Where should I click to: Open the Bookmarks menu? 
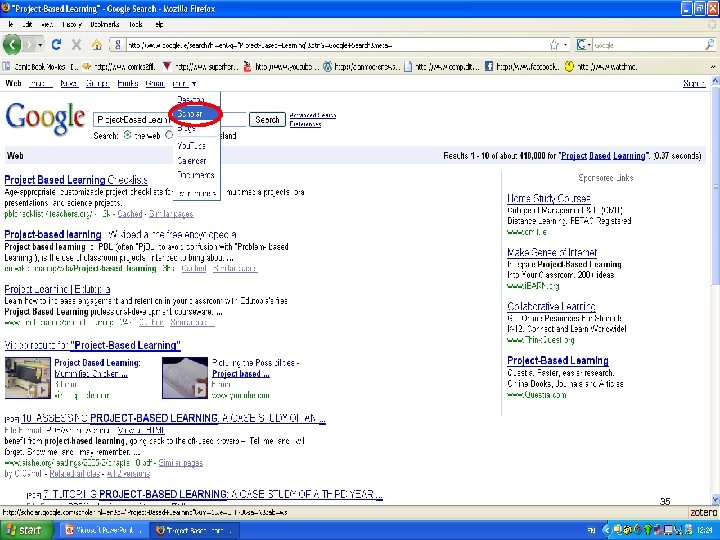click(105, 24)
